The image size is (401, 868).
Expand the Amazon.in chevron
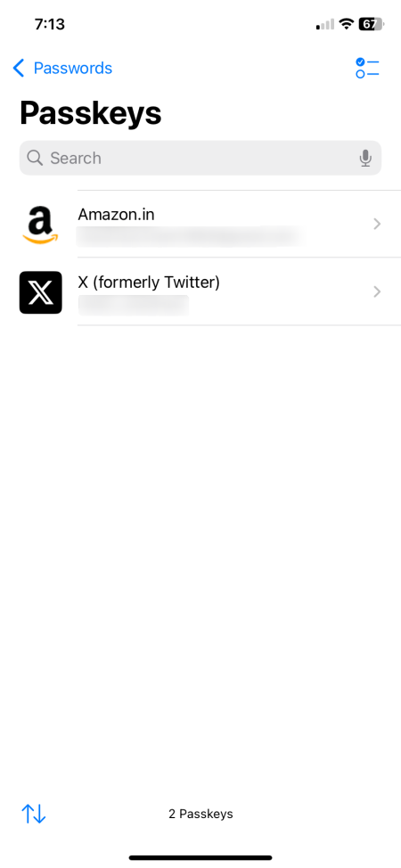(377, 224)
